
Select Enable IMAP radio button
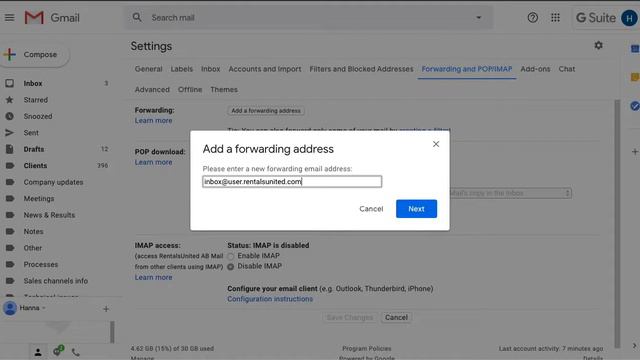(x=231, y=256)
